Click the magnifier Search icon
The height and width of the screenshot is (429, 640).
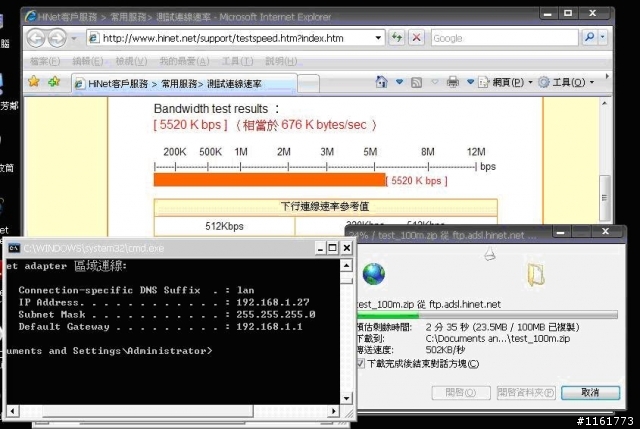(589, 38)
